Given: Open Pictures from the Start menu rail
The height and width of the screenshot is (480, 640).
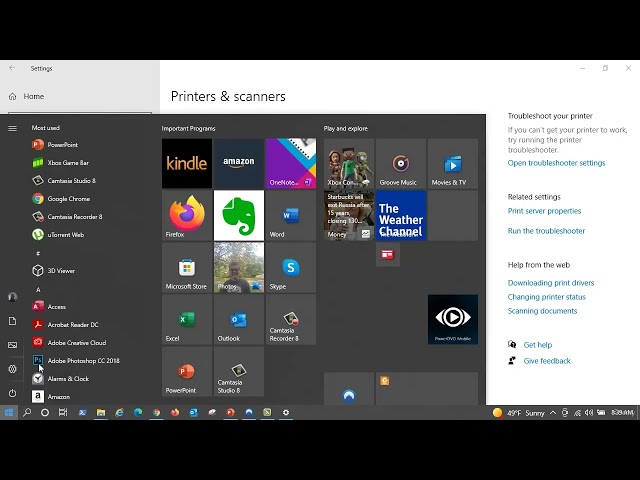Looking at the screenshot, I should pyautogui.click(x=13, y=345).
